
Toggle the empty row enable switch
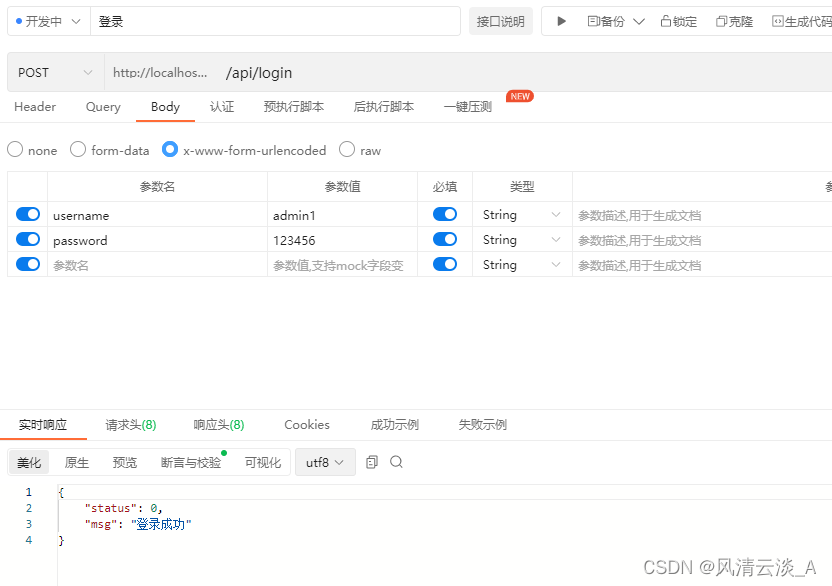(x=28, y=264)
